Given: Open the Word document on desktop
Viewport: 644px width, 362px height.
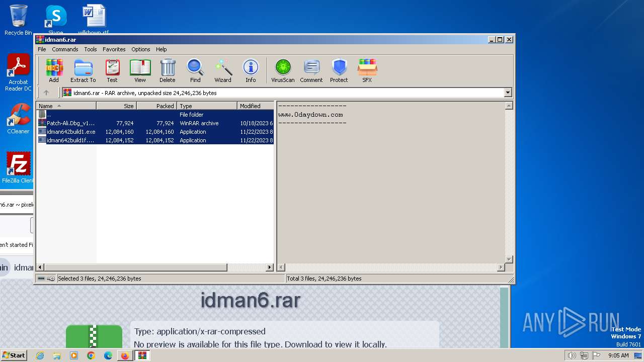Looking at the screenshot, I should [94, 20].
